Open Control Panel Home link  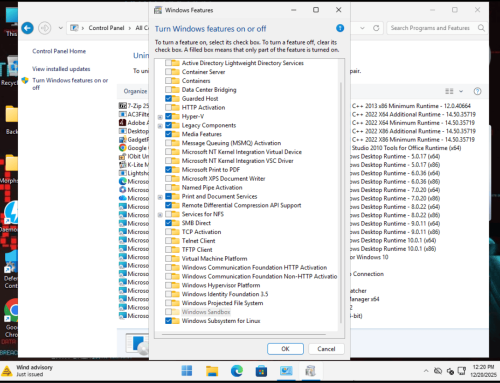pos(59,51)
